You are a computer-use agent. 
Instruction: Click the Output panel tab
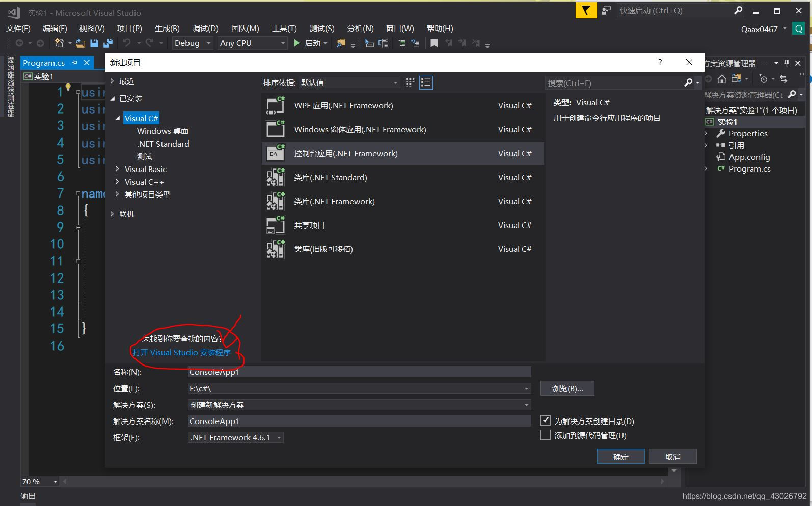tap(28, 496)
